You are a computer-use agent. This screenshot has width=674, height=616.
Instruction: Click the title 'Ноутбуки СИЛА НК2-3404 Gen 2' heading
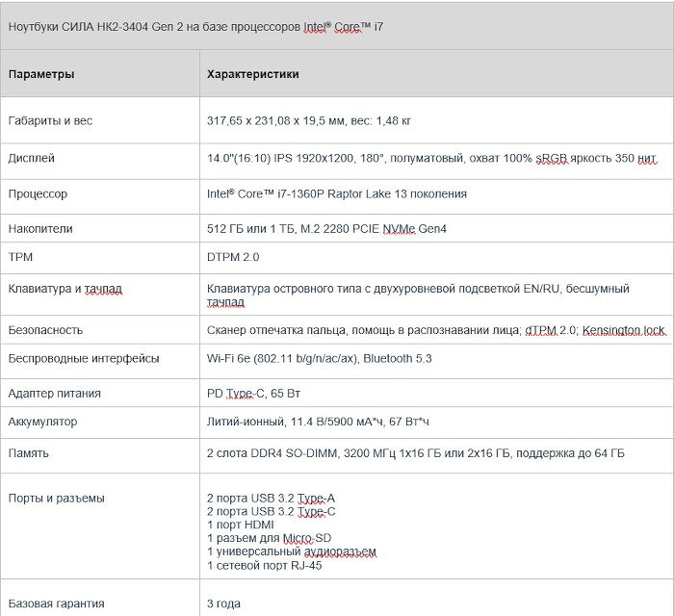click(x=195, y=27)
